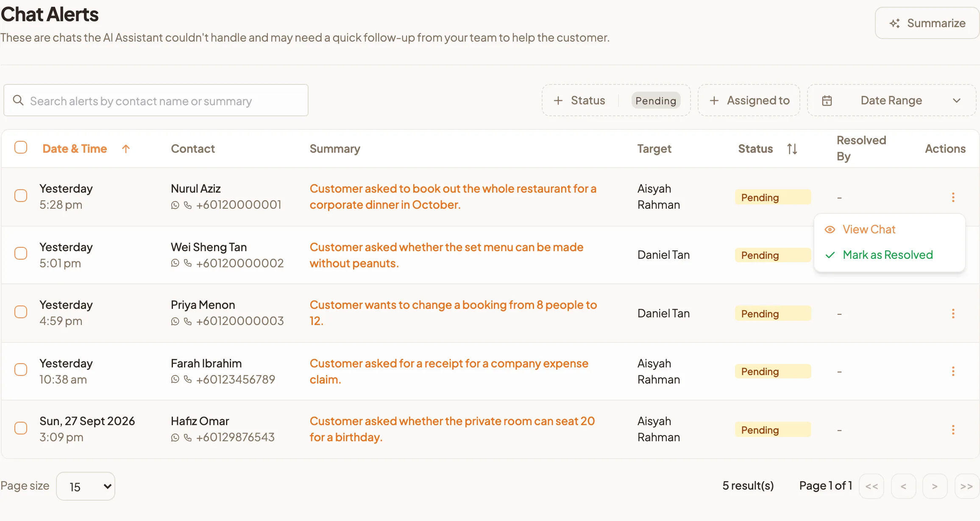This screenshot has width=980, height=521.
Task: Open the booking change 8 to 12 summary
Action: click(x=453, y=313)
